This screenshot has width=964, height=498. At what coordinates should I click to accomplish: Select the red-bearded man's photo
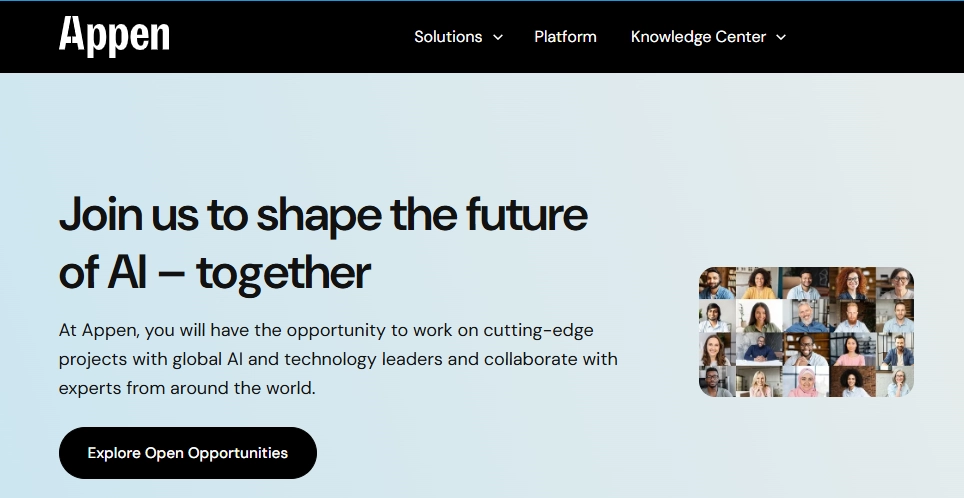(x=852, y=316)
